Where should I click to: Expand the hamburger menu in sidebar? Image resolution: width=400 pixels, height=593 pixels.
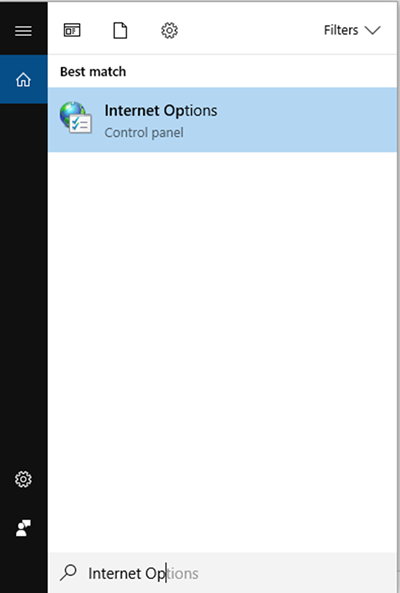pyautogui.click(x=23, y=31)
